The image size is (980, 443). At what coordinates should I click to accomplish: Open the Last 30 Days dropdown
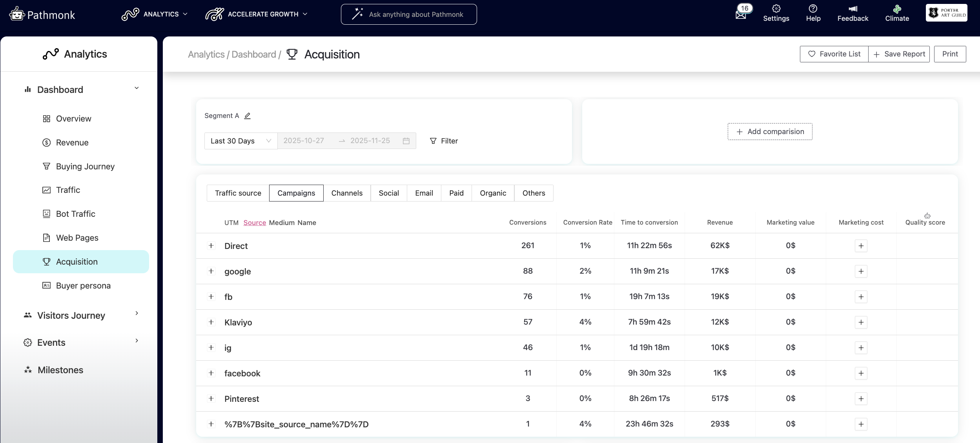[x=240, y=141]
